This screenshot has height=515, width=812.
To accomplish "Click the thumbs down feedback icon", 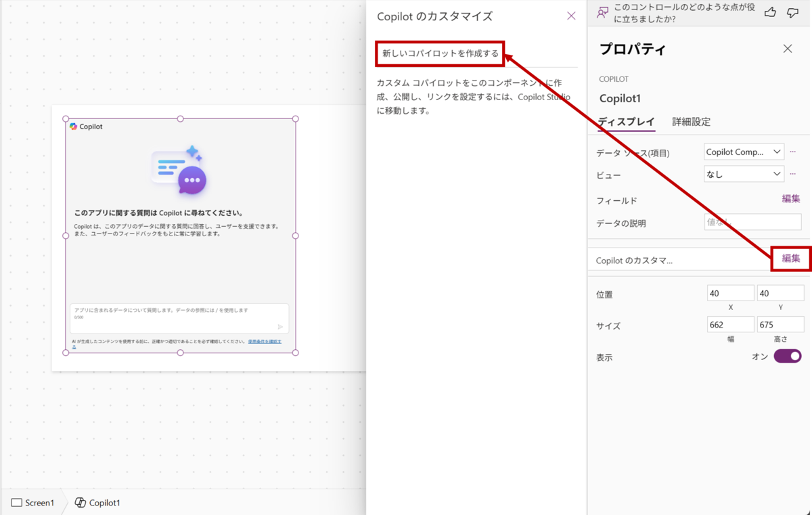I will coord(793,12).
